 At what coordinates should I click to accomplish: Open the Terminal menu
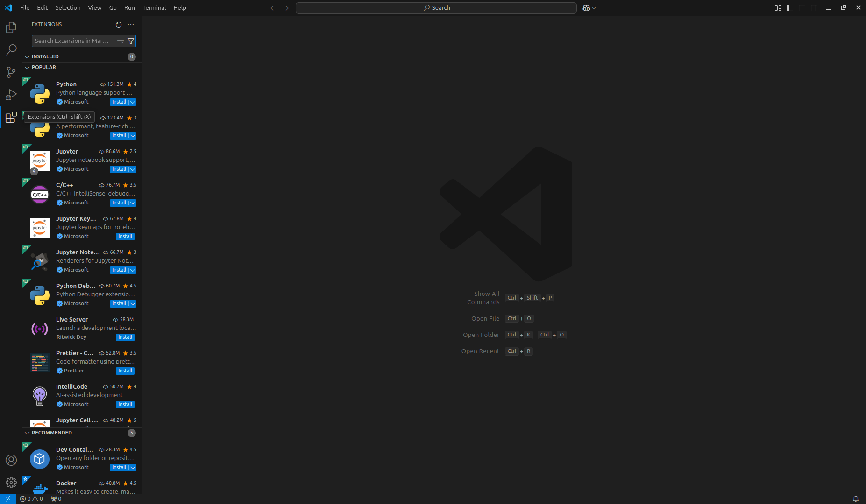coord(154,8)
